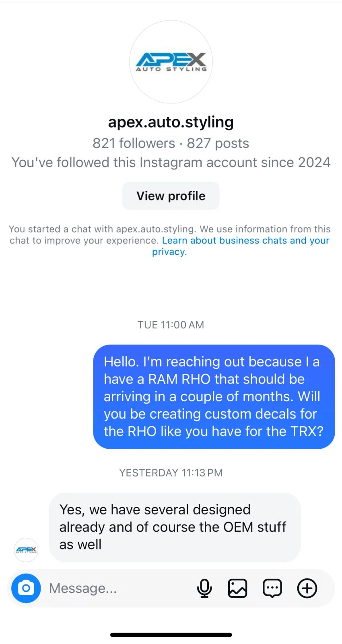Tap the microphone to record voice message
342x644 pixels.
pyautogui.click(x=204, y=588)
